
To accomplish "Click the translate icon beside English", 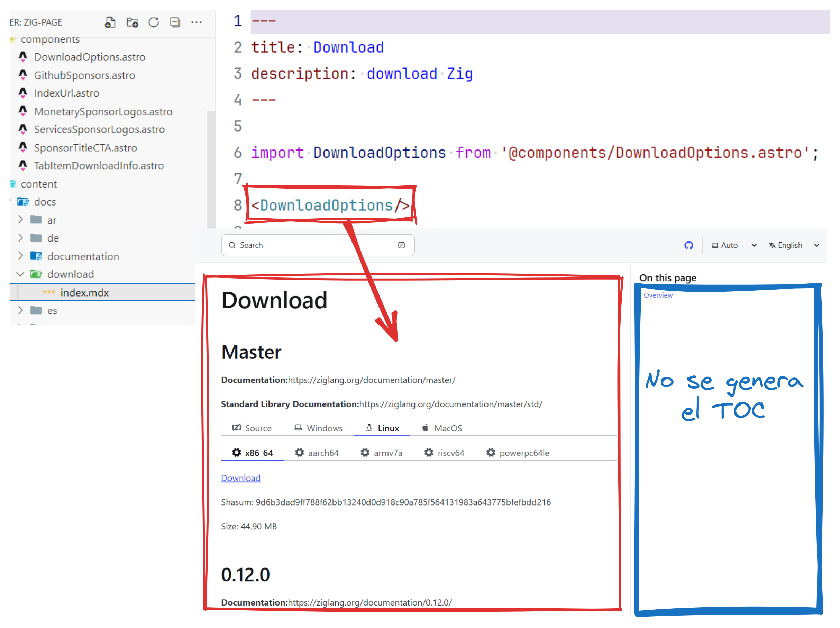I will [x=771, y=245].
